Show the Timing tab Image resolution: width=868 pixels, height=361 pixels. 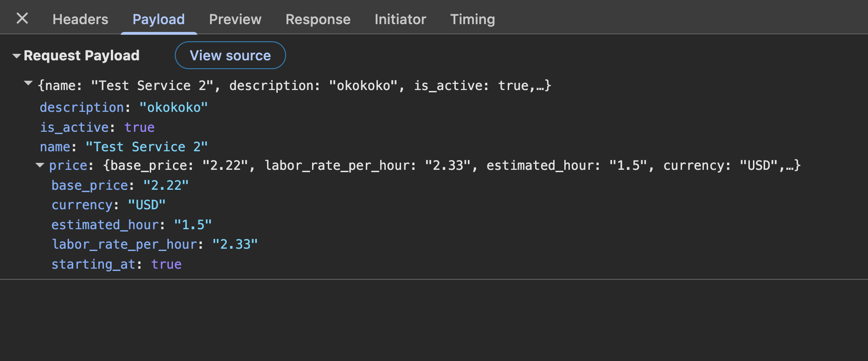pos(472,19)
